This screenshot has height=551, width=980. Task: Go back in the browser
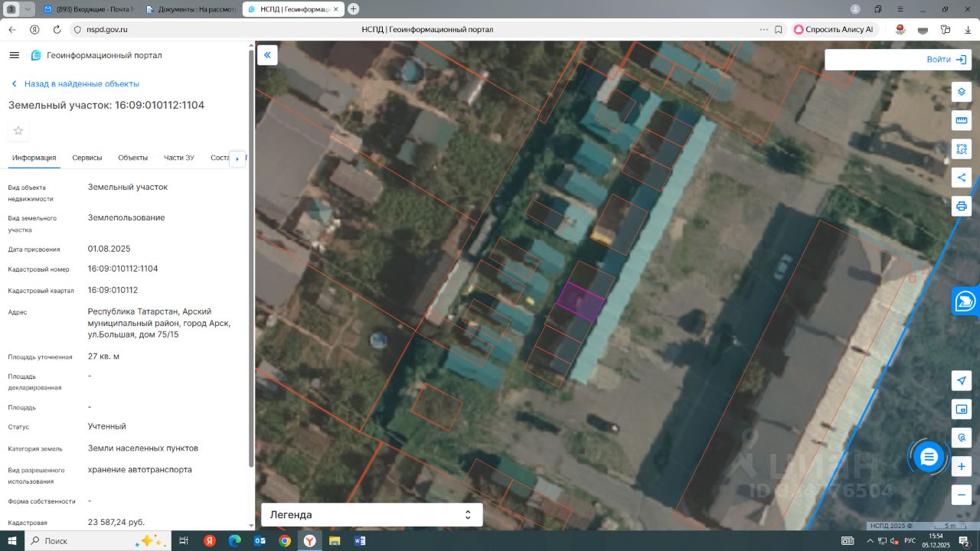(x=11, y=30)
